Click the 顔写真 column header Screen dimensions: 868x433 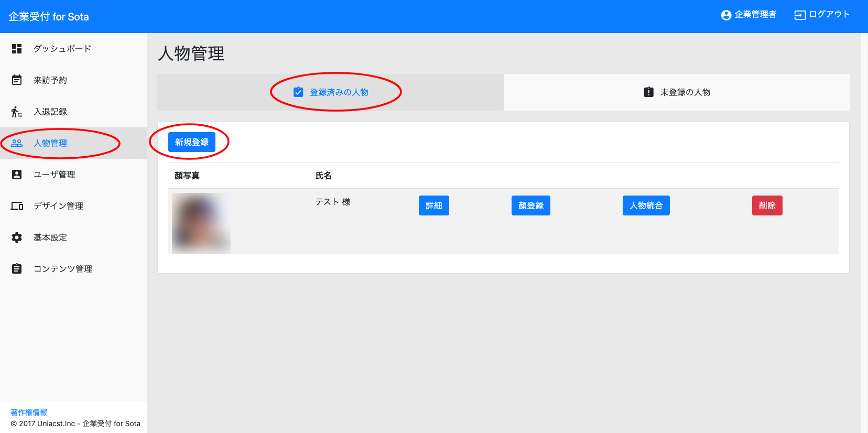187,176
